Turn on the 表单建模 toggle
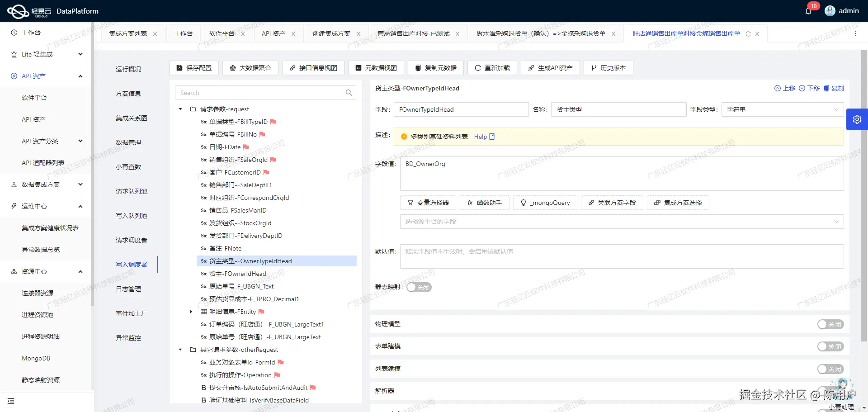The image size is (868, 412). [x=830, y=346]
